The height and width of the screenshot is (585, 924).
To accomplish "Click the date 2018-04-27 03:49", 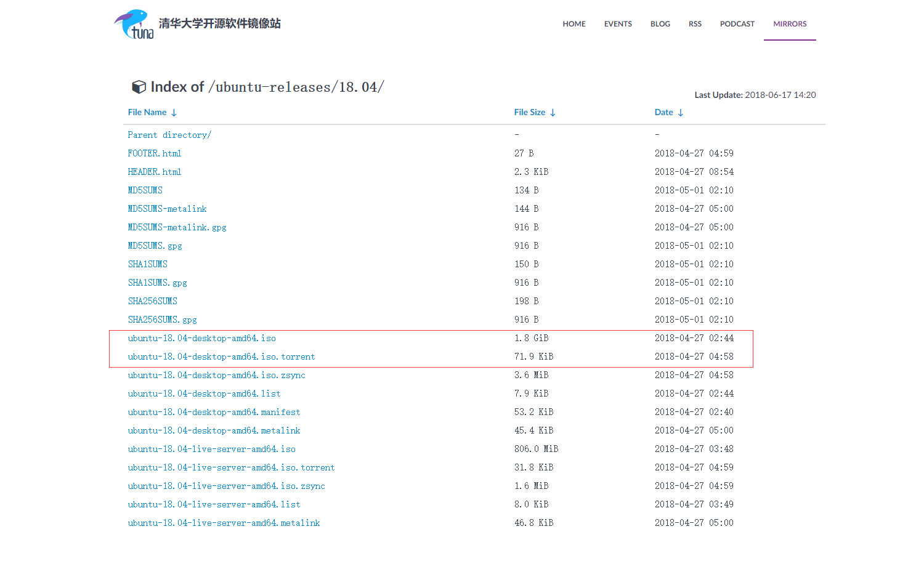I will point(694,504).
